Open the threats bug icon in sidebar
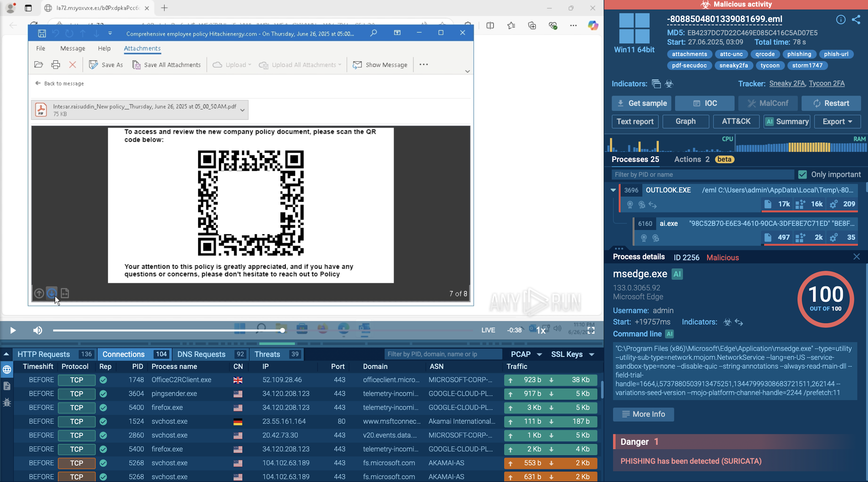868x482 pixels. click(x=7, y=402)
